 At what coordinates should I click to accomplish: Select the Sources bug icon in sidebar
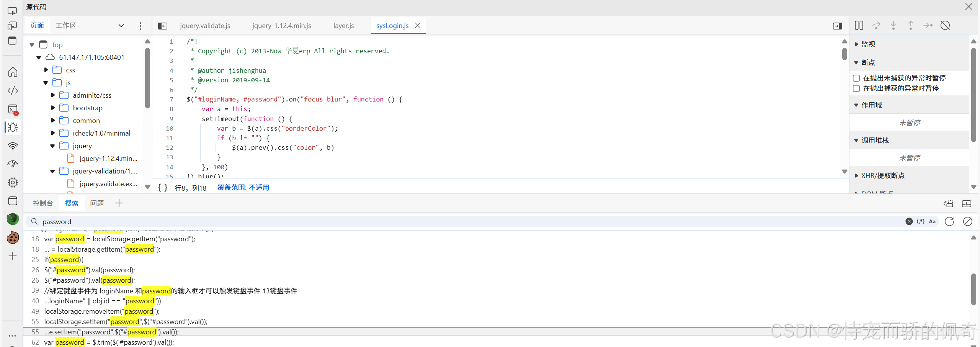click(x=13, y=127)
